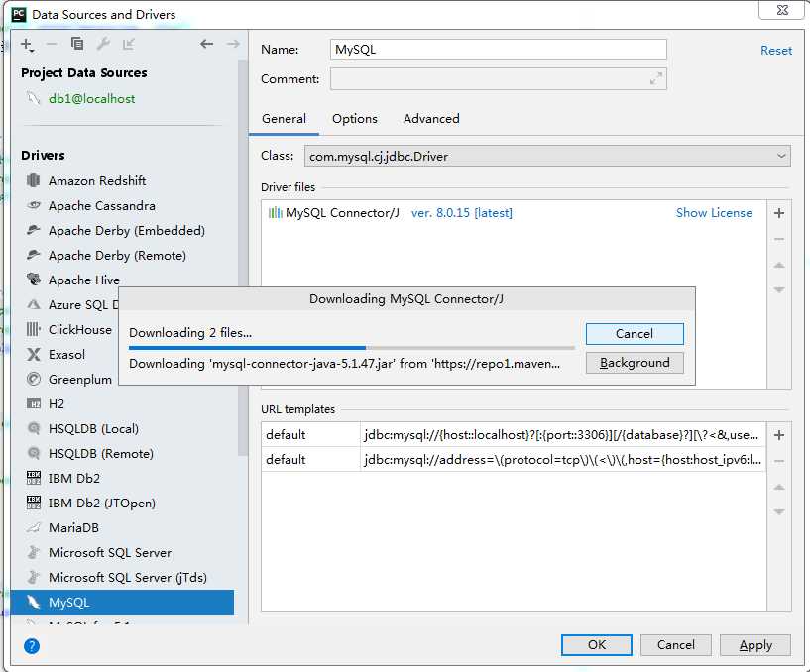Add a URL template with plus
The image size is (810, 672).
[x=779, y=435]
